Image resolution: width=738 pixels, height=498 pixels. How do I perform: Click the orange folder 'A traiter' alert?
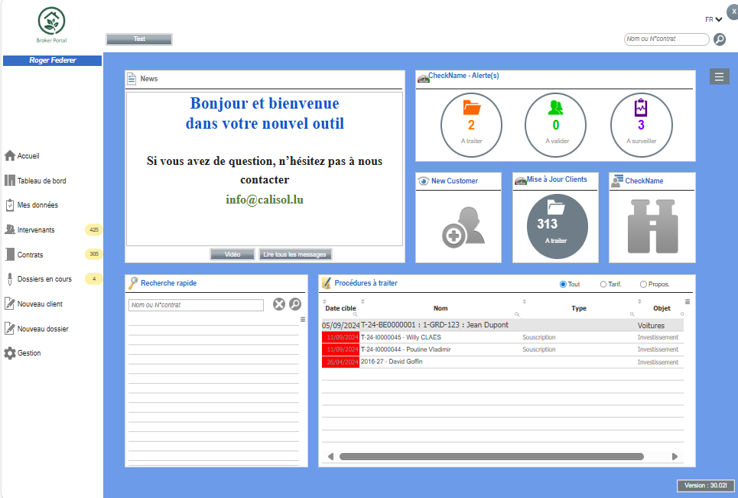(472, 118)
